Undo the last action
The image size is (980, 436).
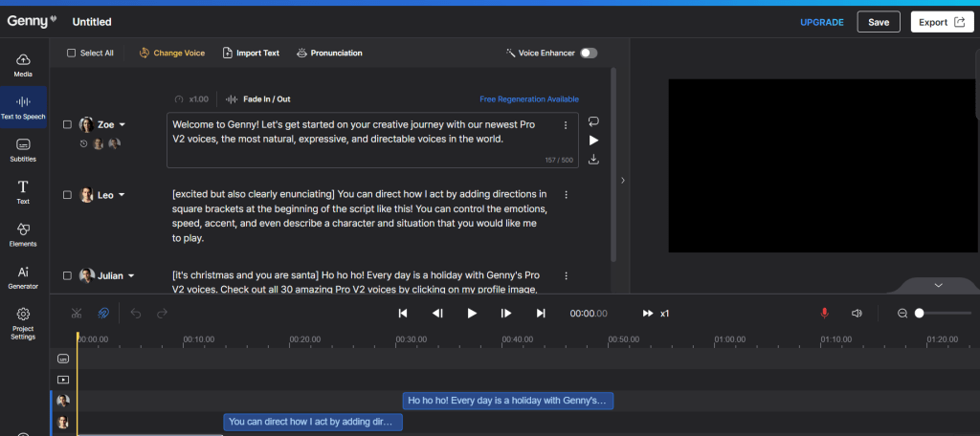pyautogui.click(x=136, y=313)
